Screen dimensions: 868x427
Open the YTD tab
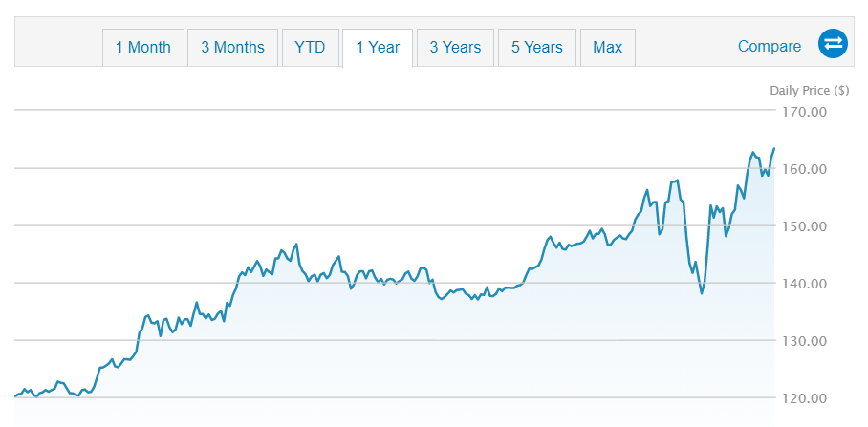coord(310,48)
